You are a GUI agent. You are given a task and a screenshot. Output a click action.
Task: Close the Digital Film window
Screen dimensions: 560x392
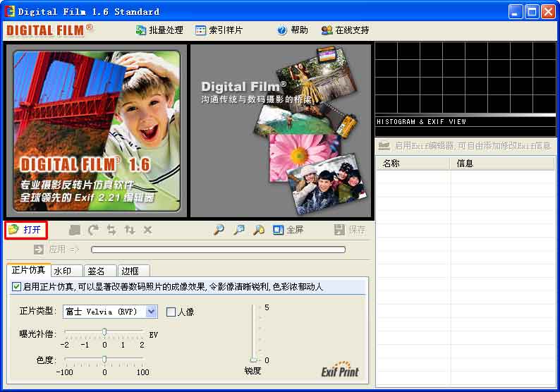548,12
